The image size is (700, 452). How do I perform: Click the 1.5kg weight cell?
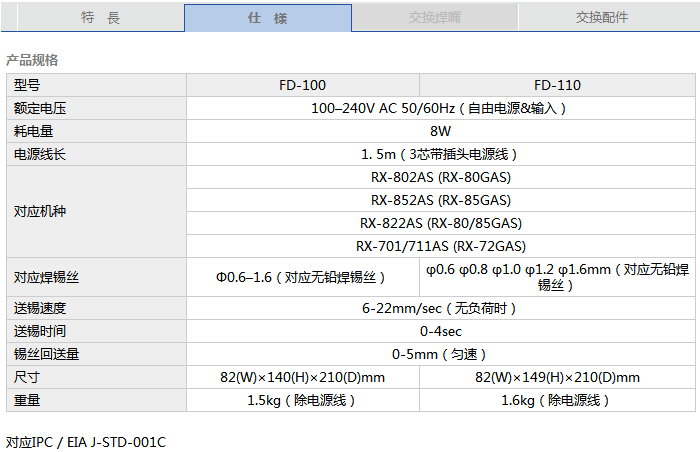point(303,400)
